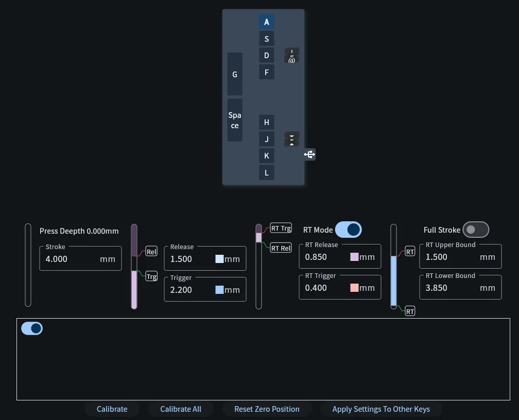Click the lower RT bound marker
Screen dimensions: 519x420
point(410,311)
